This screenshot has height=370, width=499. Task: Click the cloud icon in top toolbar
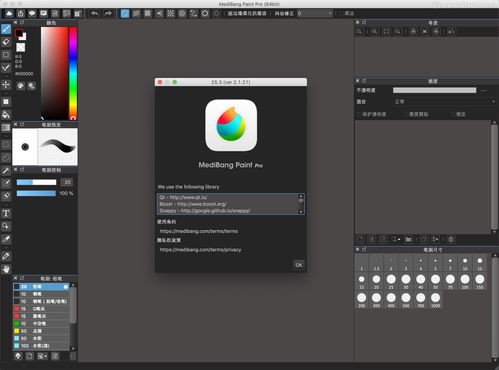pyautogui.click(x=9, y=13)
